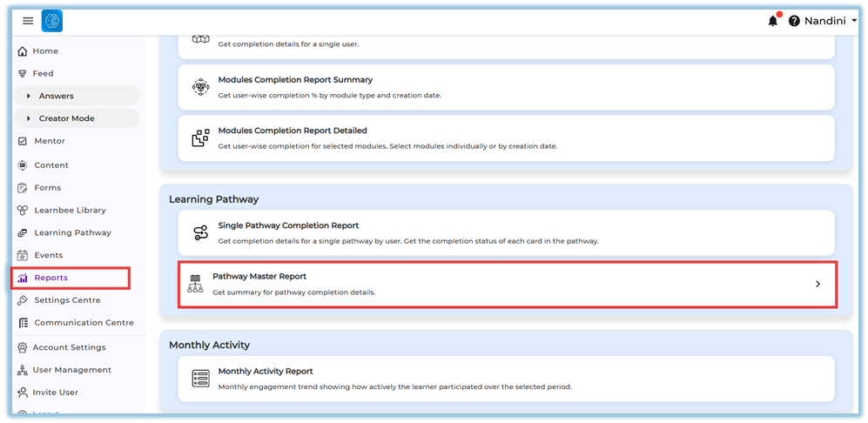Click the Modules Completion Report Detailed icon
This screenshot has height=423, width=868.
click(x=200, y=138)
